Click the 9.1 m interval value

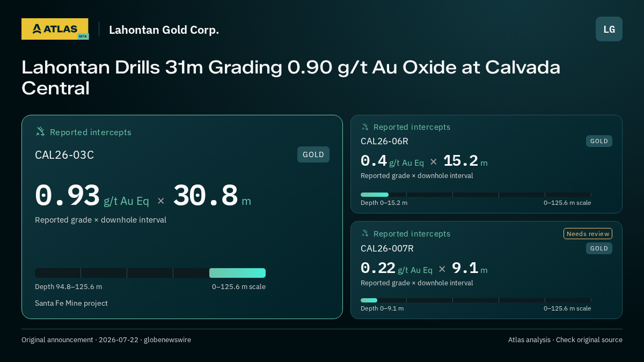click(x=465, y=268)
